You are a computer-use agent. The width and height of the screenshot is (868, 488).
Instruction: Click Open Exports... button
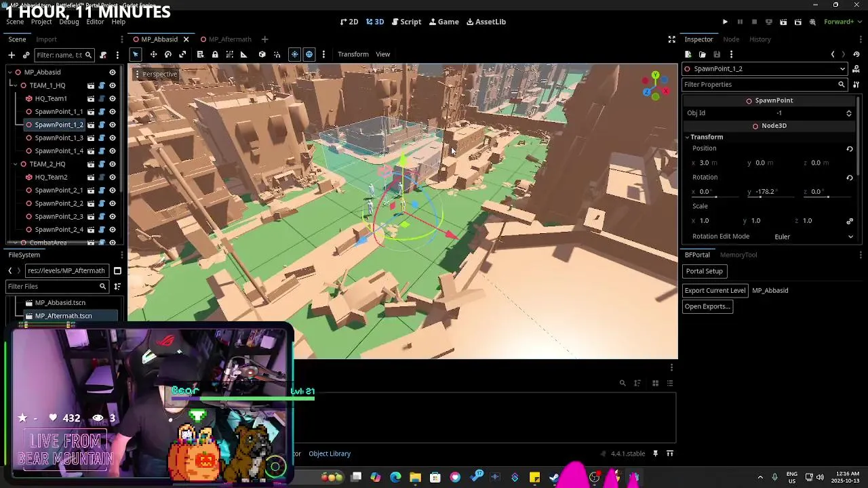click(x=707, y=306)
